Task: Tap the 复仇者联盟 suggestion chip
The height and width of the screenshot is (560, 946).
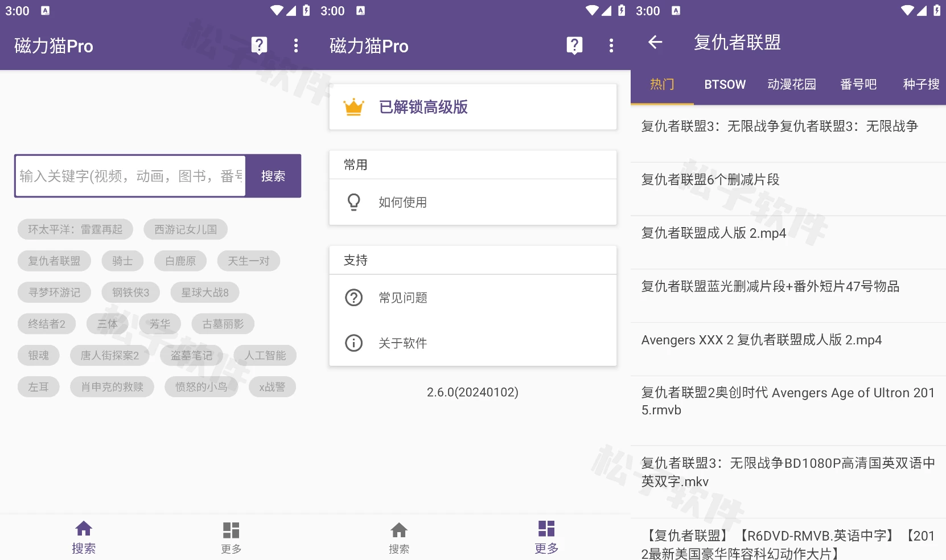Action: pyautogui.click(x=54, y=261)
